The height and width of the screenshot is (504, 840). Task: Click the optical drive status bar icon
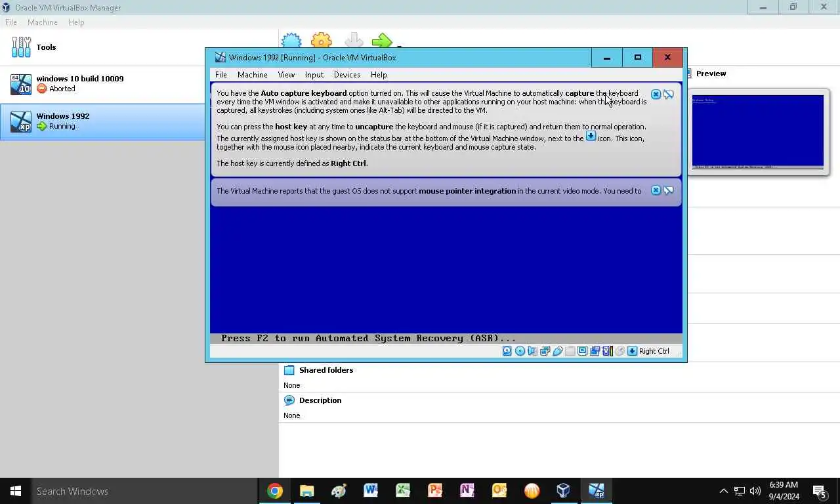(520, 351)
